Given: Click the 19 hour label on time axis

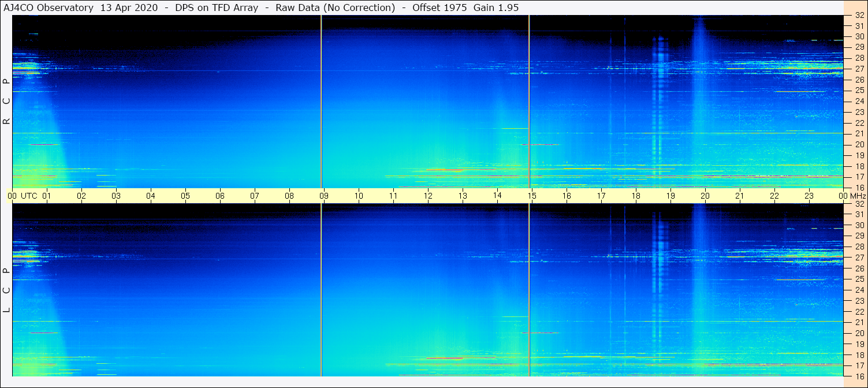Looking at the screenshot, I should pos(670,196).
